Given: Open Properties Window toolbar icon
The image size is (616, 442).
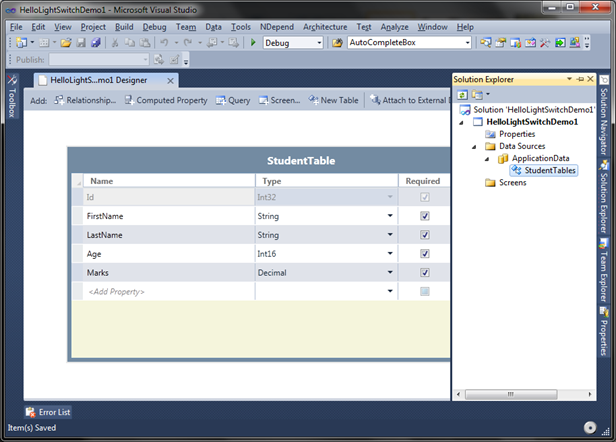Looking at the screenshot, I should tap(500, 42).
